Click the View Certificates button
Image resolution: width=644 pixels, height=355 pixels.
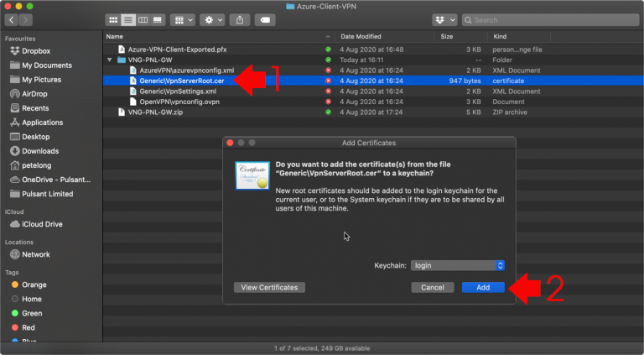point(269,287)
